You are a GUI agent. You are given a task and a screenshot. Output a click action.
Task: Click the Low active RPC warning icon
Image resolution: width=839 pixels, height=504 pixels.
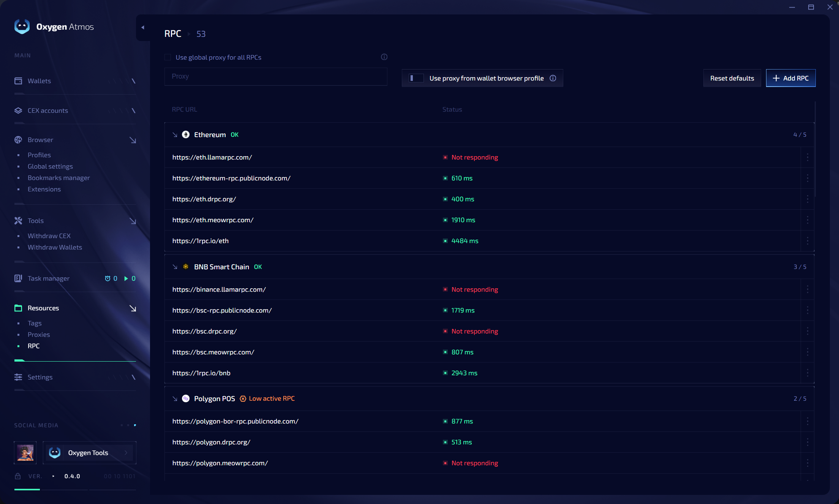[243, 399]
